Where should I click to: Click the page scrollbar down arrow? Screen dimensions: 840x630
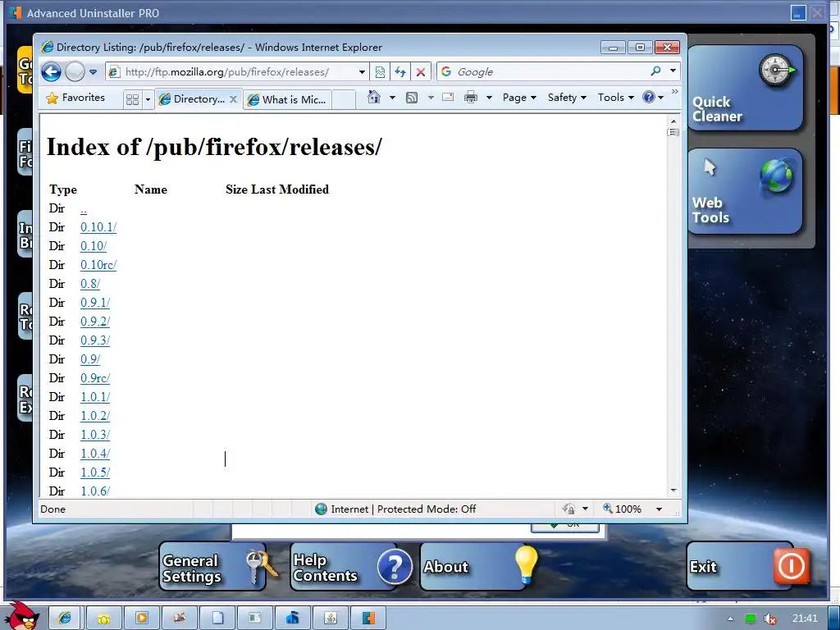click(x=673, y=491)
